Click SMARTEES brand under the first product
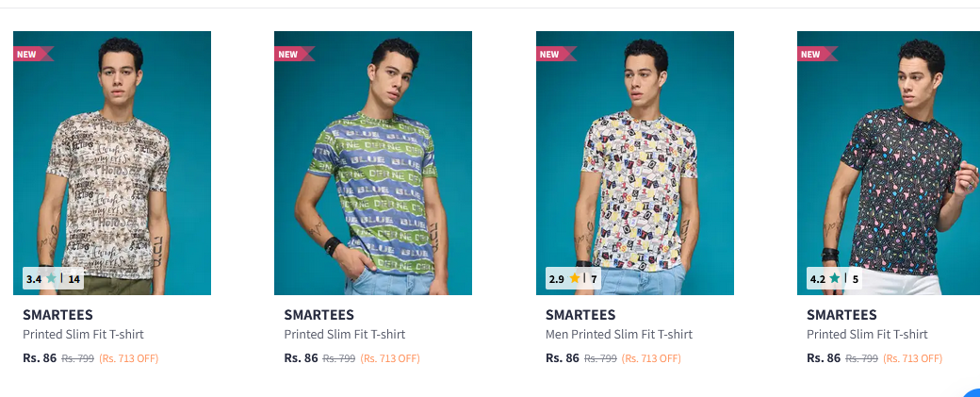 tap(57, 315)
